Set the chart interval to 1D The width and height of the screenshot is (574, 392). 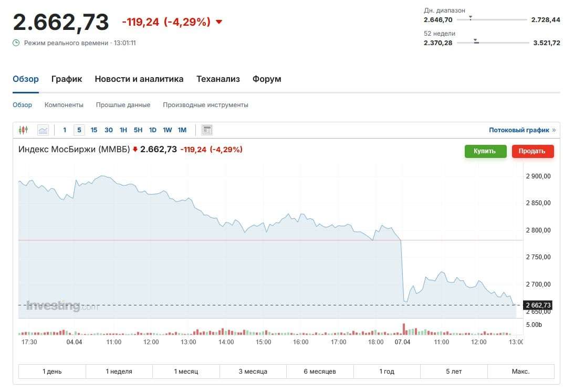[153, 130]
